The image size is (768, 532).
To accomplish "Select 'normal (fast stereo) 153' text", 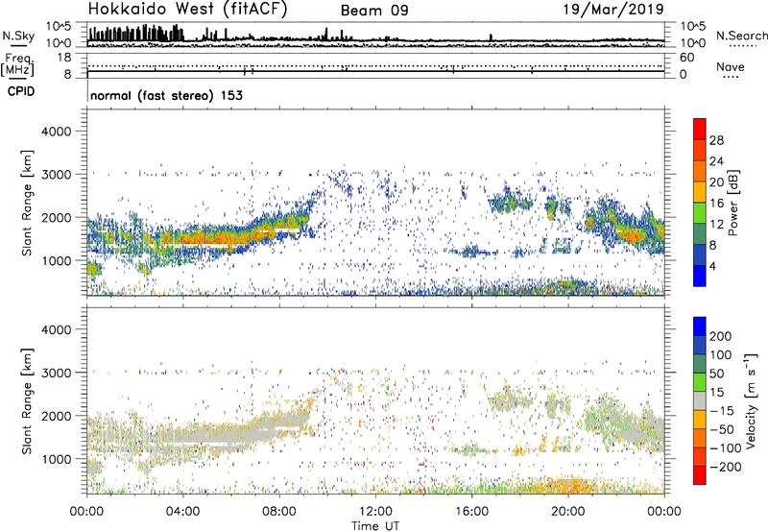I will pyautogui.click(x=166, y=95).
